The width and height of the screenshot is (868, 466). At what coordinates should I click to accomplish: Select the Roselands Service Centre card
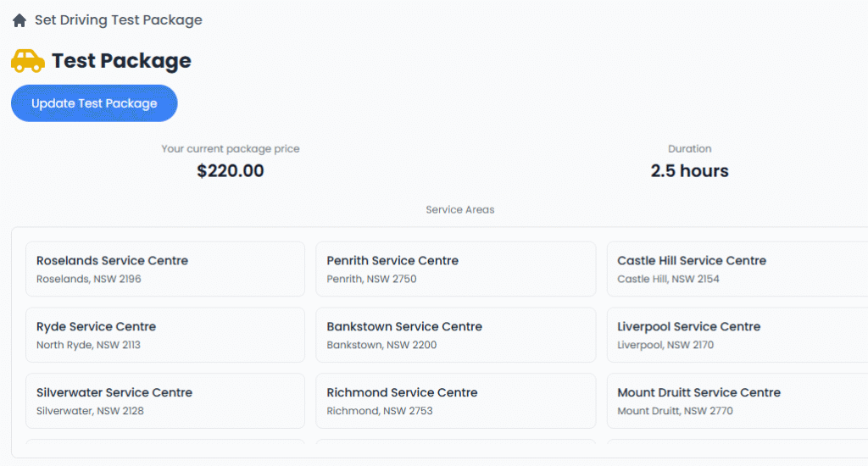pyautogui.click(x=164, y=269)
